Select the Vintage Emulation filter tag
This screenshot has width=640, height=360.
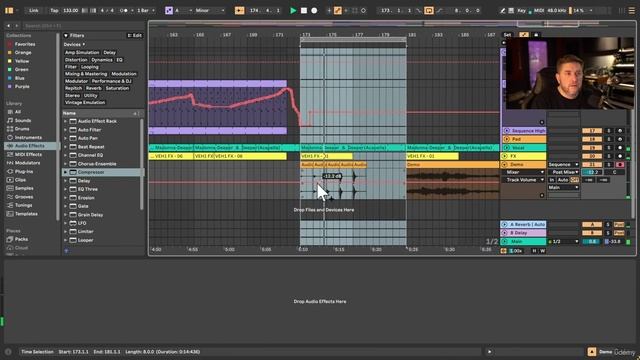85,102
